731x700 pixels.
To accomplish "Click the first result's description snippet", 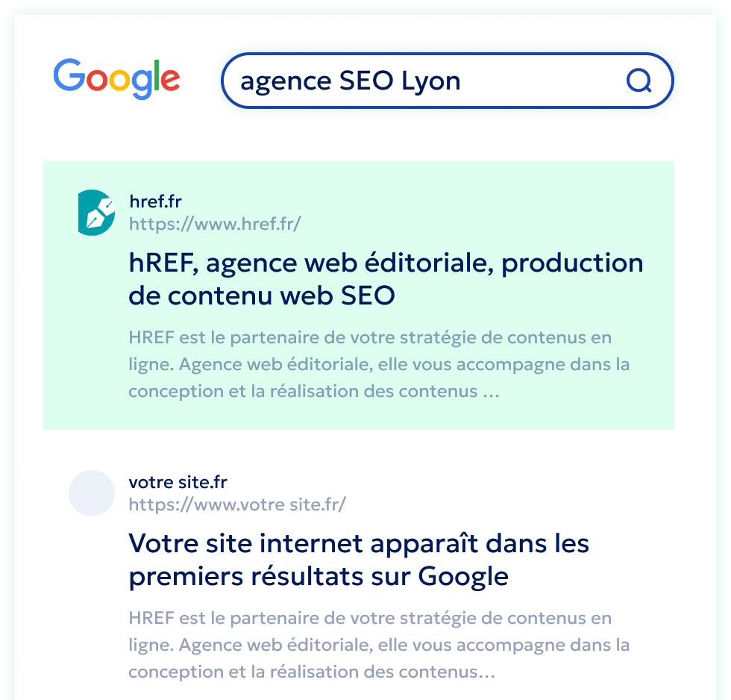I will (368, 364).
